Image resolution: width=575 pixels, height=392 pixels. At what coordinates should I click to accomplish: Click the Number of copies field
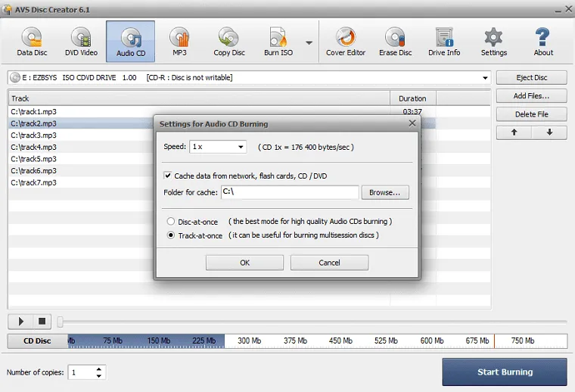click(82, 372)
